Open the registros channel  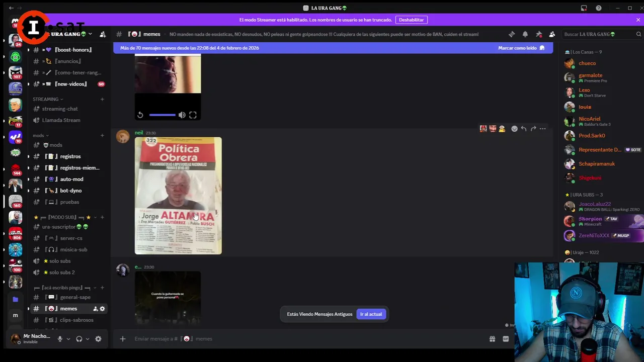pyautogui.click(x=68, y=156)
